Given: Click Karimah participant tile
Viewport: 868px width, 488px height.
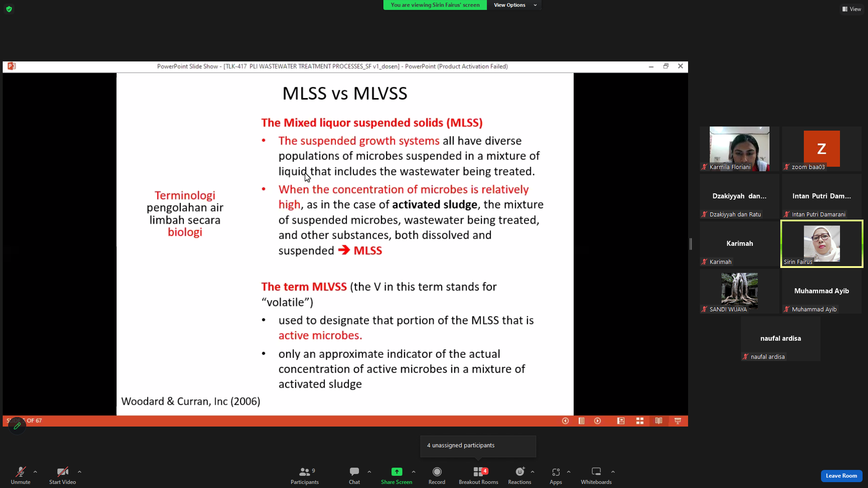Looking at the screenshot, I should [740, 244].
